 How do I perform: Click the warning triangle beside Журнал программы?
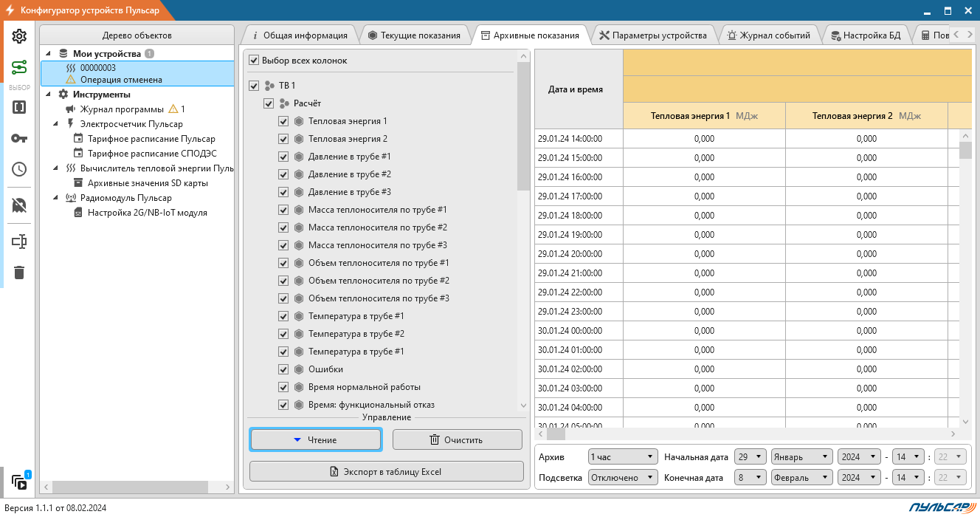[173, 109]
